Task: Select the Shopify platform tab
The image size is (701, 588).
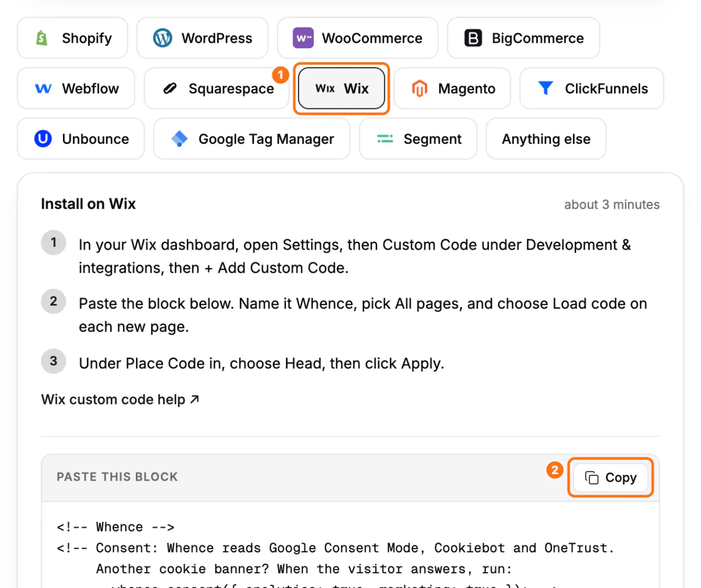Action: (x=72, y=38)
